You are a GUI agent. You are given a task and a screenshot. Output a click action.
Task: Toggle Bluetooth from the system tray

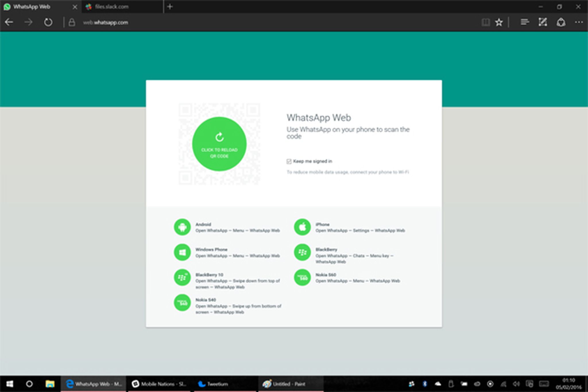[x=425, y=384]
